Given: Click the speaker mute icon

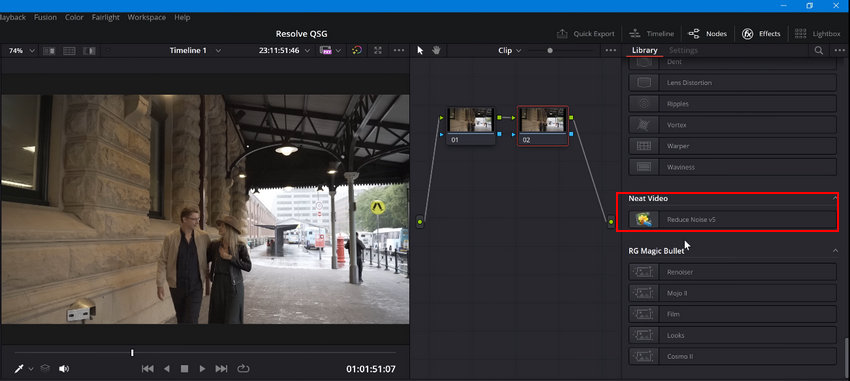Looking at the screenshot, I should tap(64, 369).
